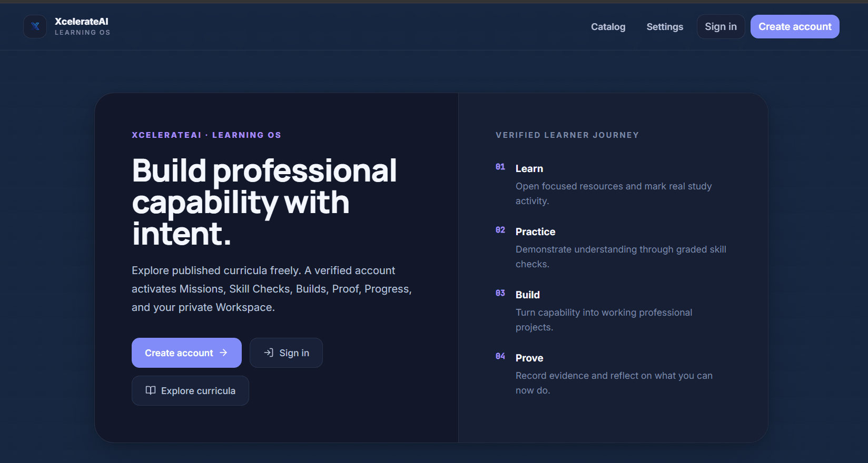
Task: Open Explore curricula button
Action: (190, 390)
